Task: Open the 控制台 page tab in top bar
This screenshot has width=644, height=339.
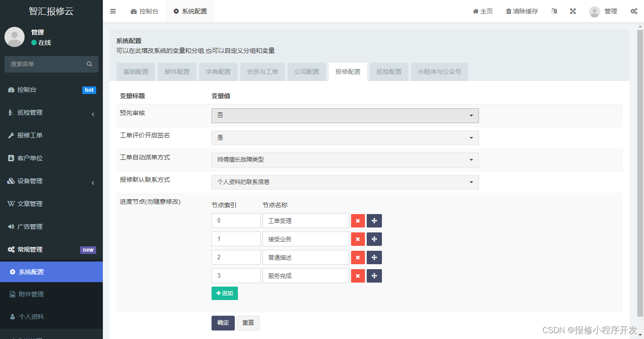Action: (x=144, y=11)
